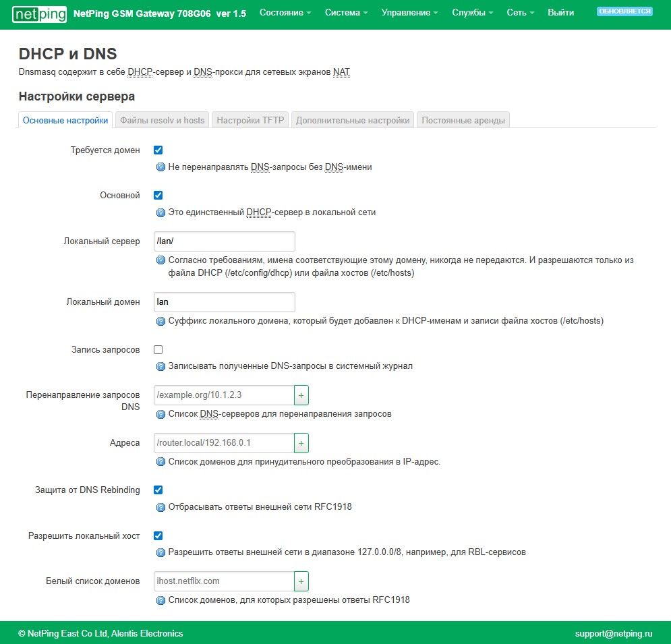Click help icon under Запись запросов
Image resolution: width=671 pixels, height=644 pixels.
(161, 367)
